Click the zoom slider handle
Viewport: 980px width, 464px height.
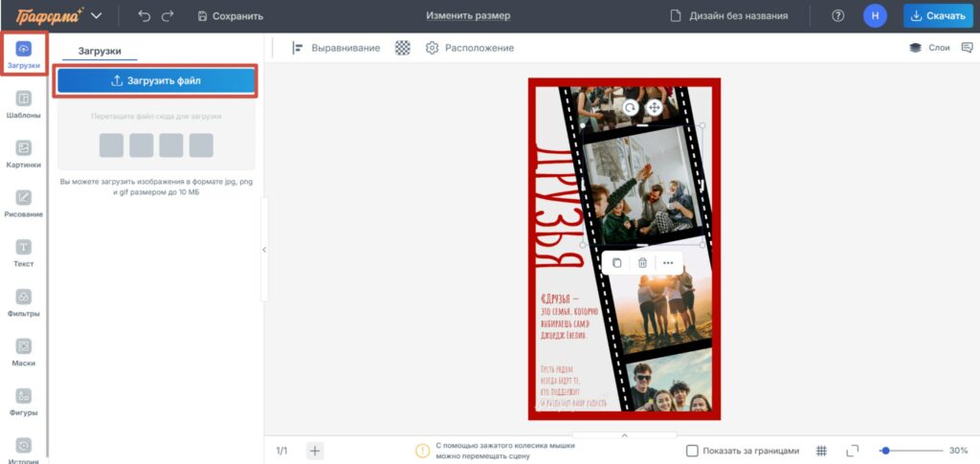click(884, 451)
